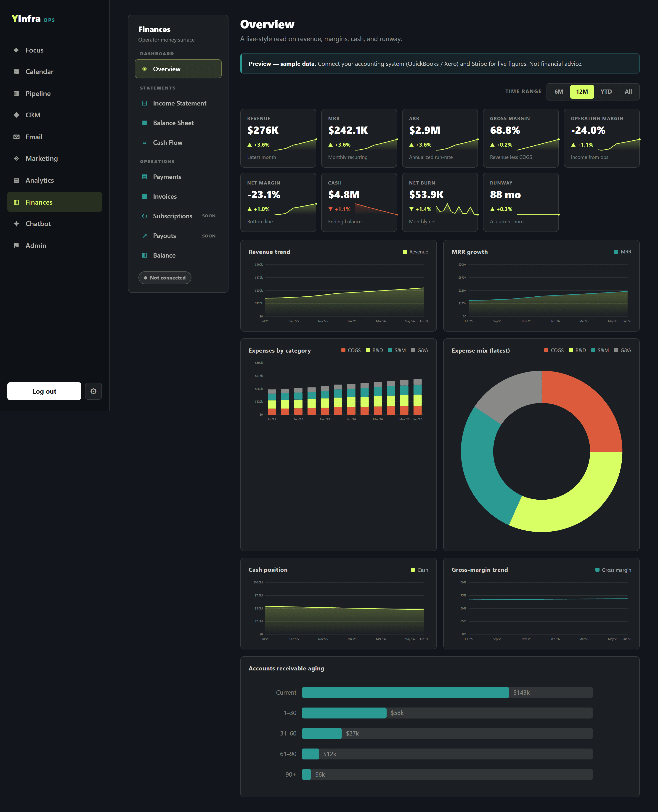The height and width of the screenshot is (812, 658).
Task: Click the preview sample data banner
Action: [440, 64]
